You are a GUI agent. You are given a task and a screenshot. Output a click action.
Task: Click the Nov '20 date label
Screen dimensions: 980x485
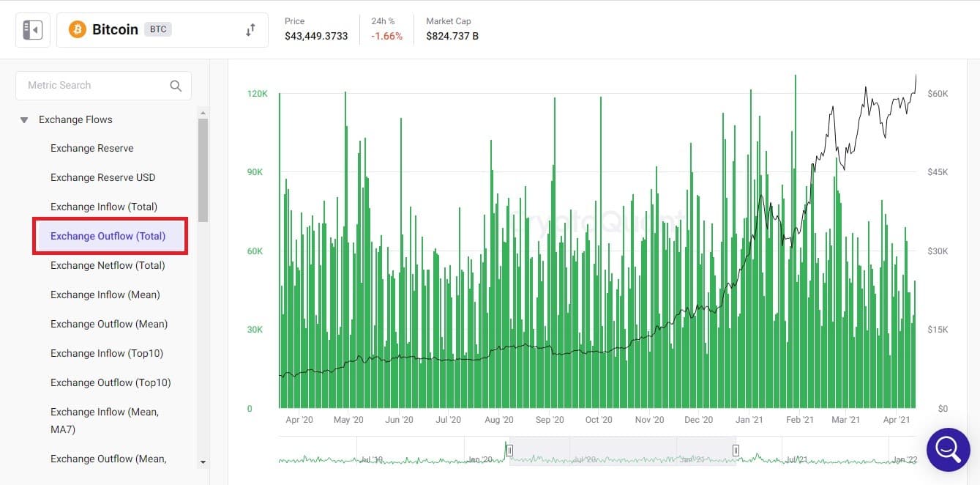649,420
